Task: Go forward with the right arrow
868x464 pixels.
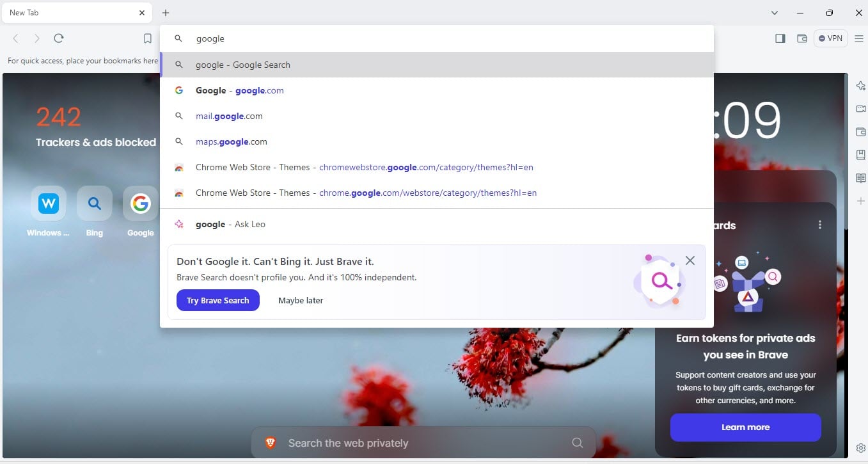Action: pos(37,38)
